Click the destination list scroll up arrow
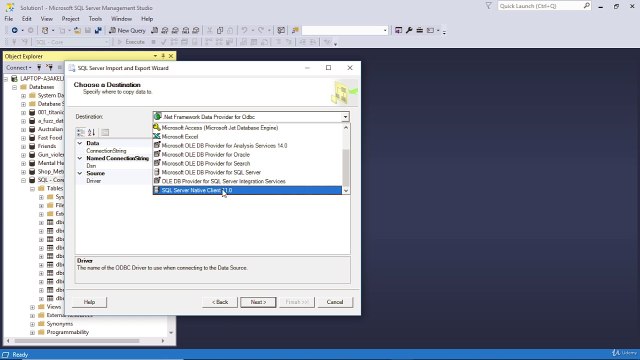 pyautogui.click(x=346, y=127)
